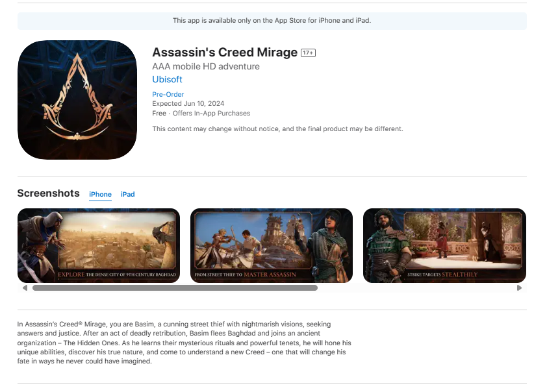Click the Expected Jun 10, 2024 text

188,103
